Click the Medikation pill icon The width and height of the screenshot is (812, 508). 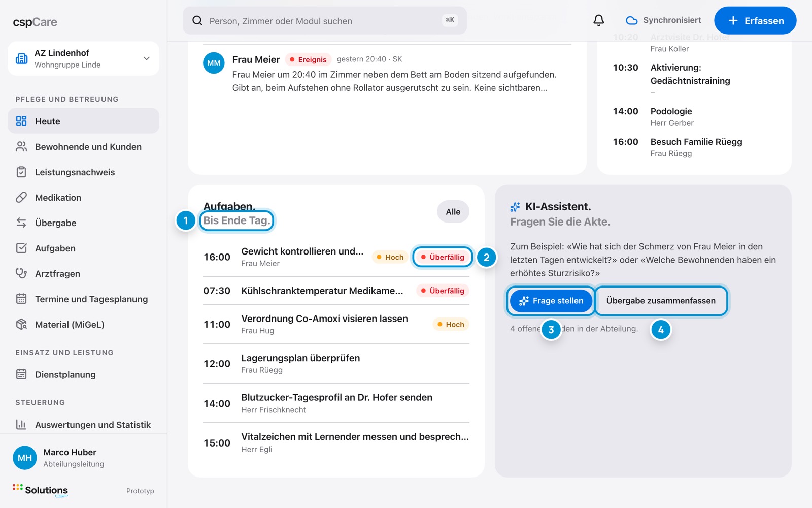coord(21,197)
